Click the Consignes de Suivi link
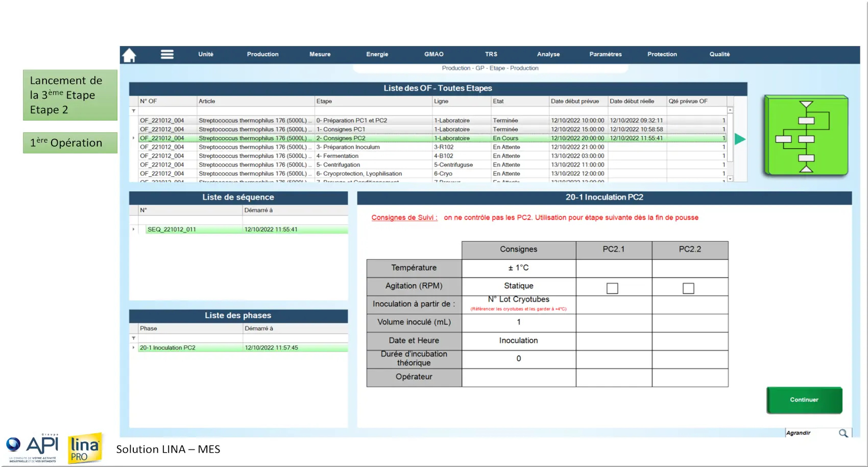 tap(404, 218)
